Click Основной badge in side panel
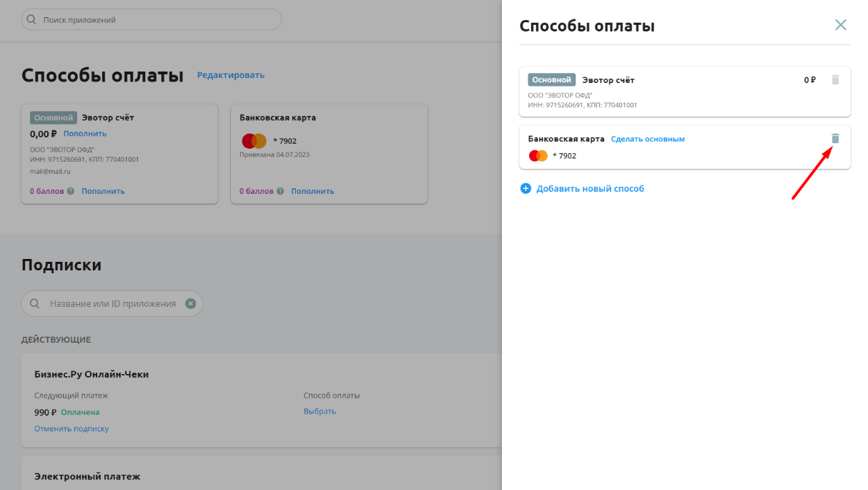This screenshot has height=490, width=868. [x=551, y=79]
